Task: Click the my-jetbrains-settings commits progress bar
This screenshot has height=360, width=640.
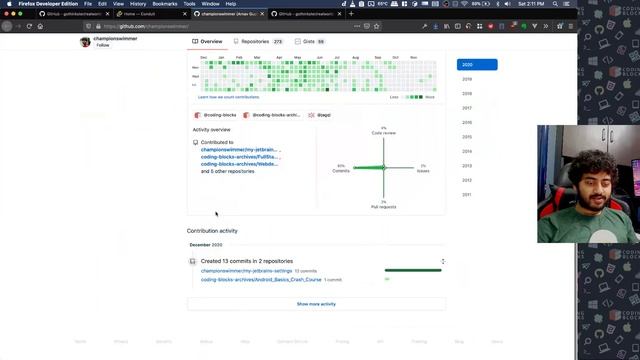Action: (413, 270)
